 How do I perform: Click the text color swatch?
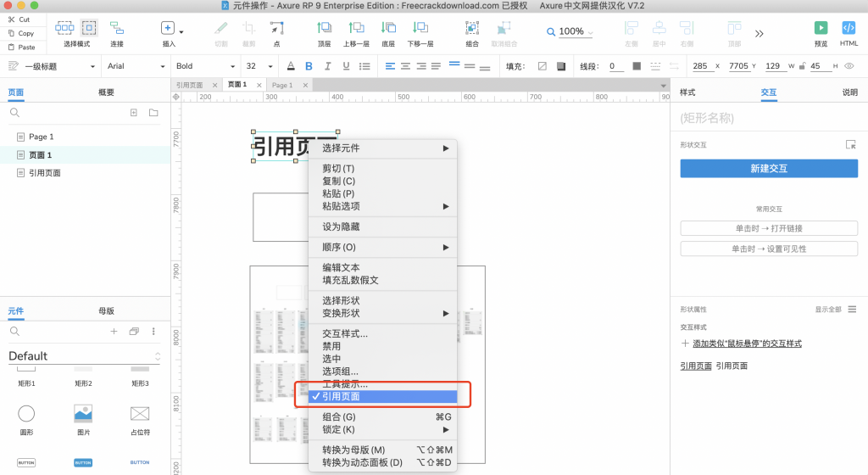pyautogui.click(x=290, y=66)
